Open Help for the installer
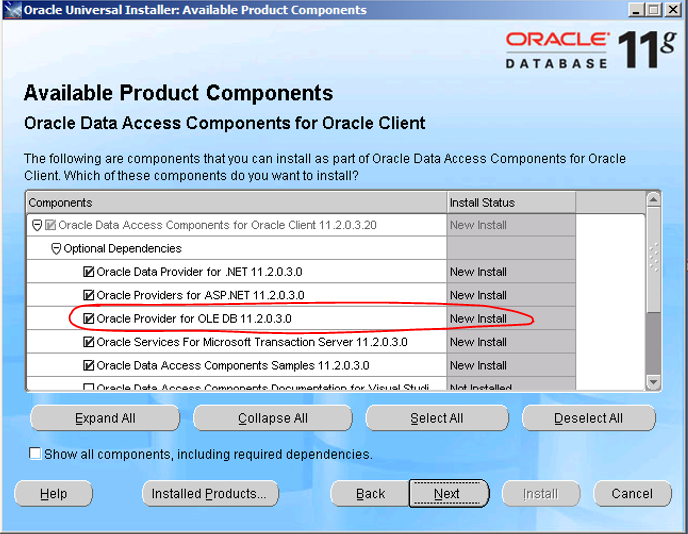 point(53,494)
